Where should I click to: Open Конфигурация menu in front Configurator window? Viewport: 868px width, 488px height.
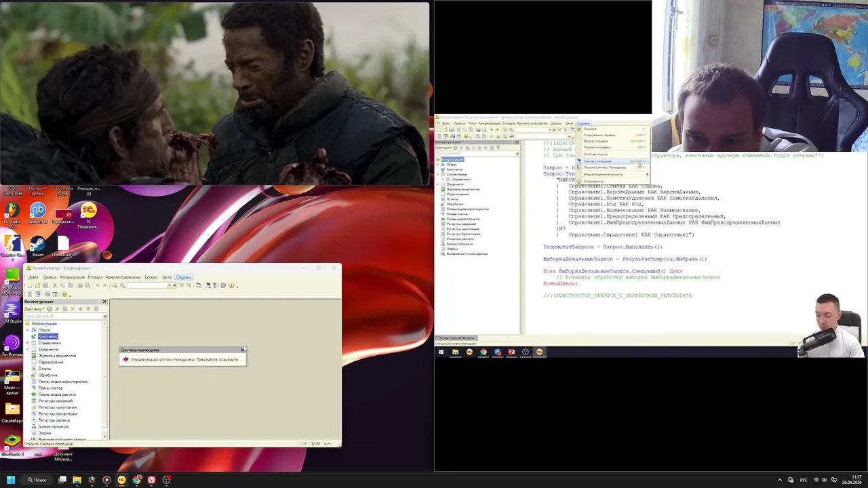coord(73,277)
